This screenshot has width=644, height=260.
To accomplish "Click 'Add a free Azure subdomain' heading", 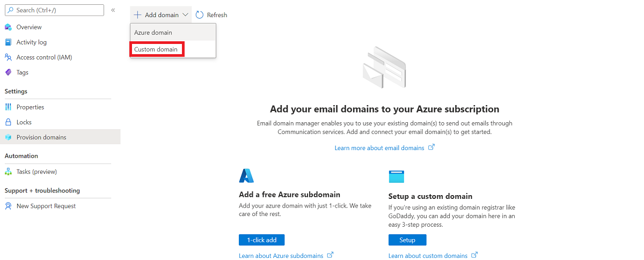I will [x=290, y=195].
